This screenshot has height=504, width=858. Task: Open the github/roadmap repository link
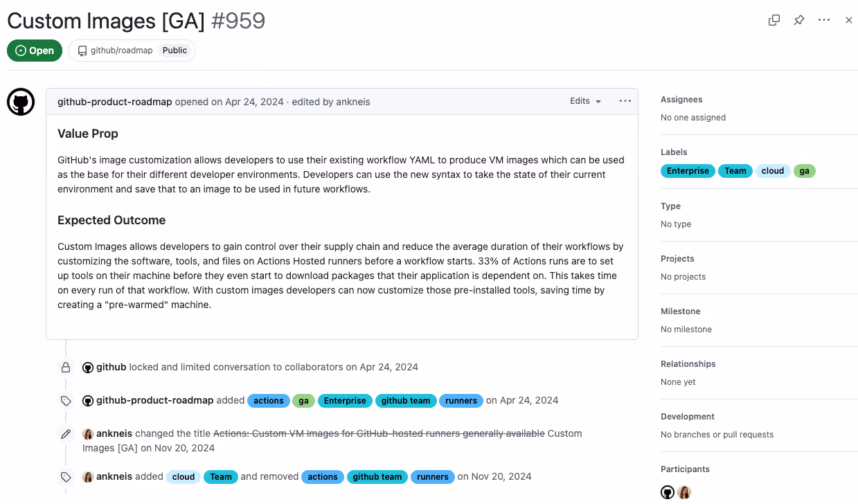(x=122, y=51)
